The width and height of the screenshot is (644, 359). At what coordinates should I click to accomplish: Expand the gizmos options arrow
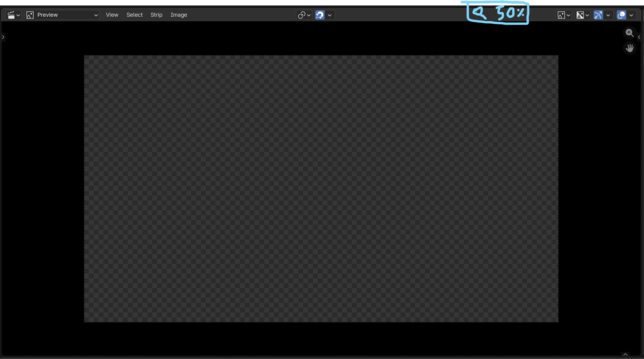click(608, 15)
